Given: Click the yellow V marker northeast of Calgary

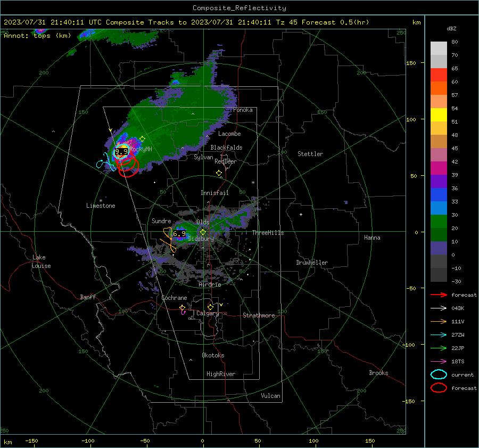Looking at the screenshot, I should coord(221,305).
